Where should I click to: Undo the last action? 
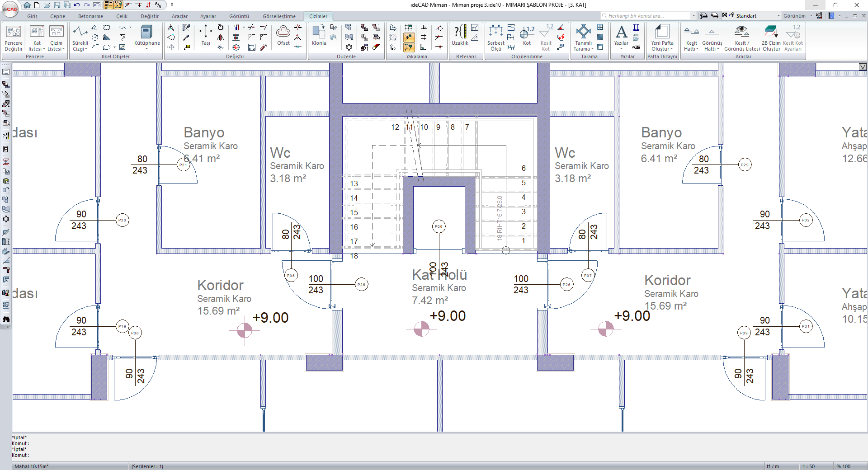click(x=77, y=5)
